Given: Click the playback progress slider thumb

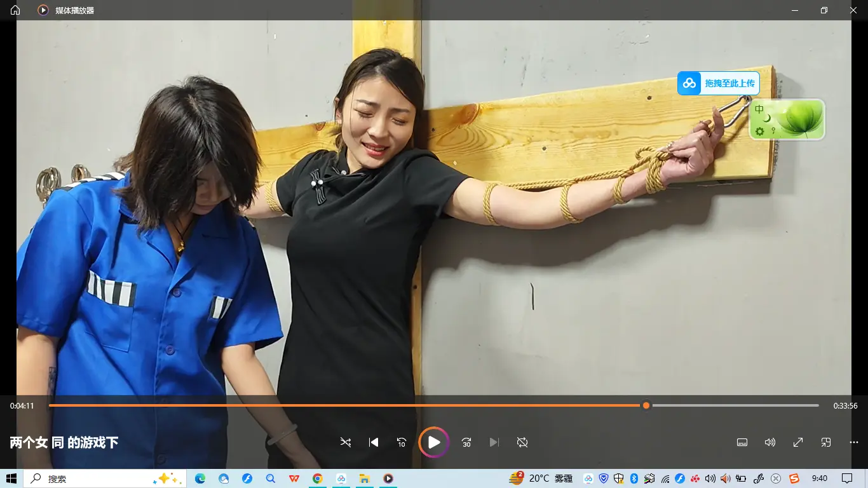Looking at the screenshot, I should (646, 405).
